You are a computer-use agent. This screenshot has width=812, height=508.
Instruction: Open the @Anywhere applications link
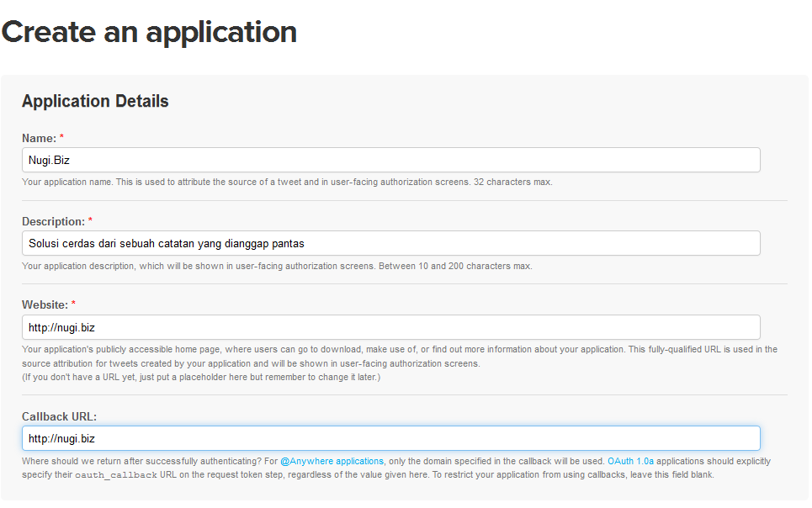332,461
